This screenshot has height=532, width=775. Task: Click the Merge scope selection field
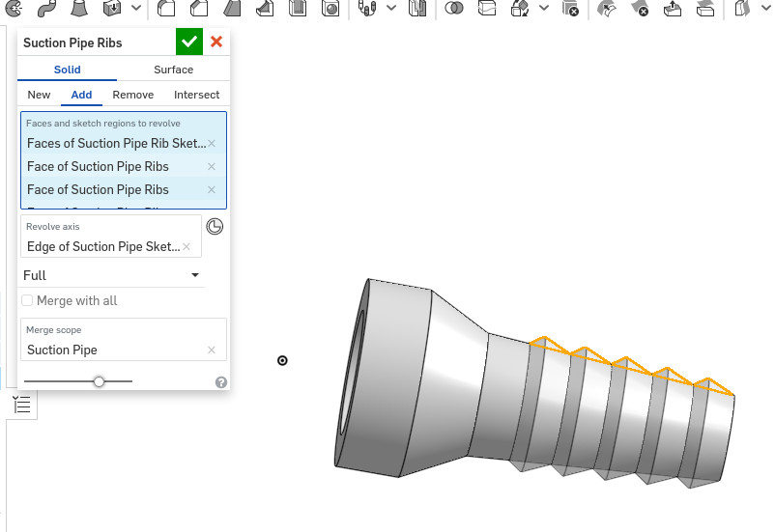[x=124, y=339]
